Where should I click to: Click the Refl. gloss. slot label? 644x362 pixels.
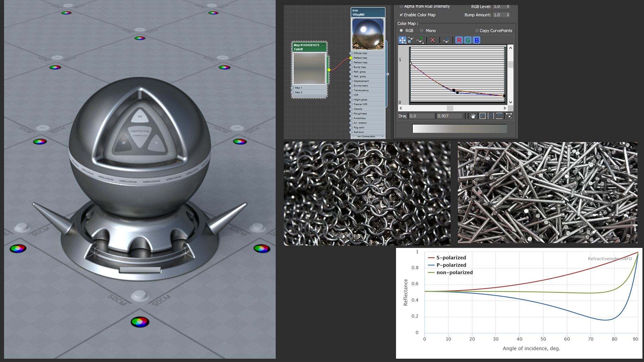(x=360, y=72)
